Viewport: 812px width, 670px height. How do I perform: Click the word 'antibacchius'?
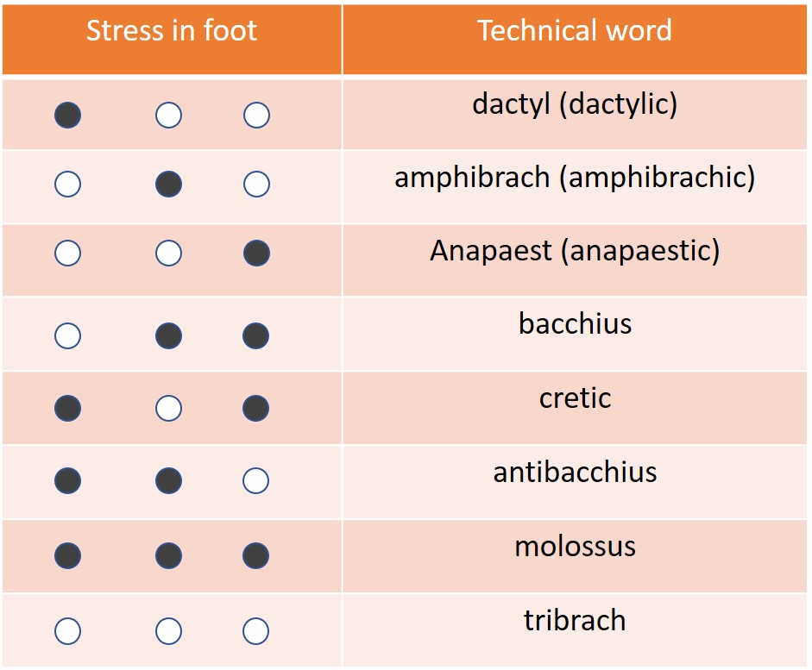tap(575, 473)
